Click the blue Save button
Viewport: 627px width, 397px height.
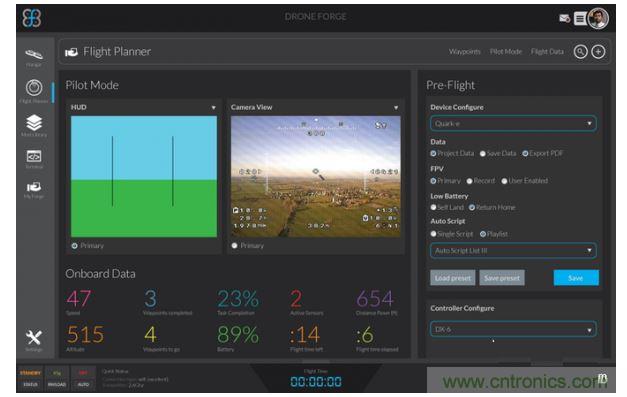tap(576, 278)
